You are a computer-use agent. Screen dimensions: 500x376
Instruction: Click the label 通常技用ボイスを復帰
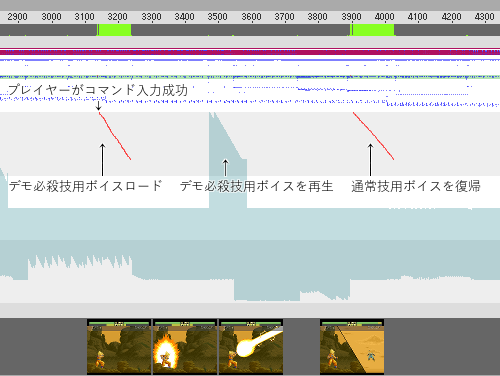point(416,186)
